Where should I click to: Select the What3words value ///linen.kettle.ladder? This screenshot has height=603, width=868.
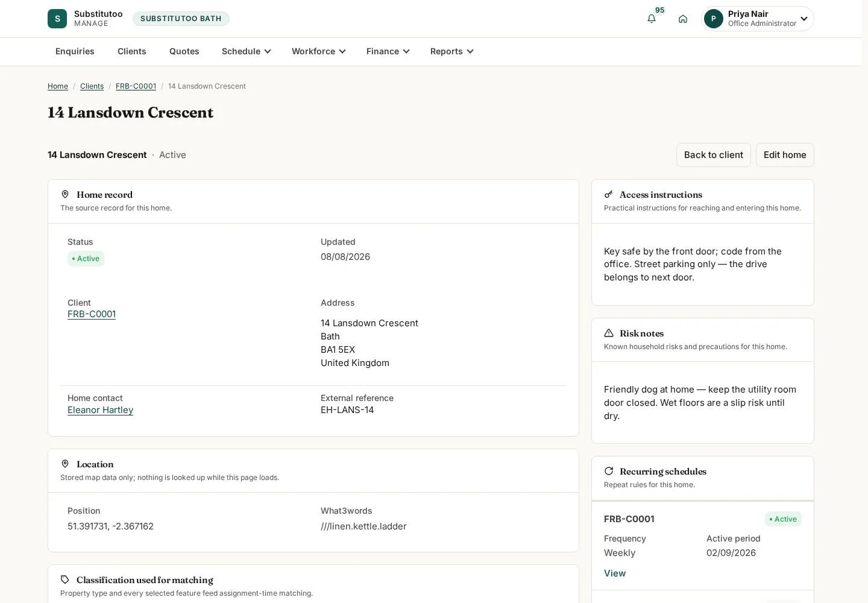pyautogui.click(x=363, y=526)
